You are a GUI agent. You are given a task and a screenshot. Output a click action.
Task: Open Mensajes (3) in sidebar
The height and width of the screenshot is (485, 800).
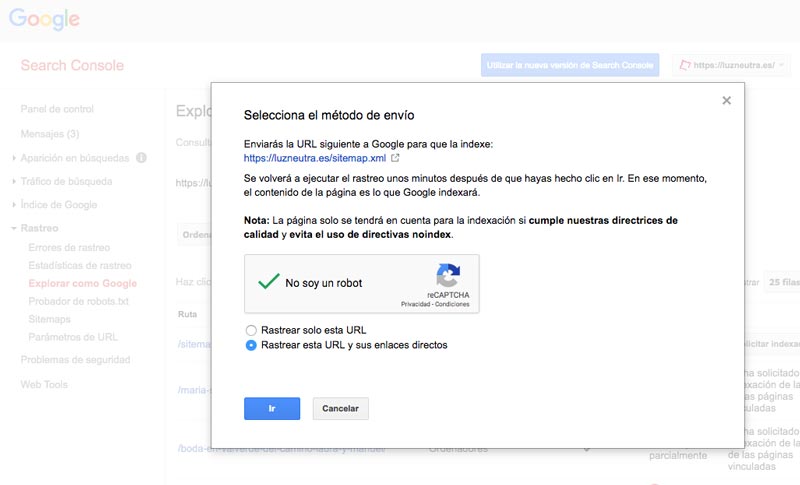click(50, 134)
